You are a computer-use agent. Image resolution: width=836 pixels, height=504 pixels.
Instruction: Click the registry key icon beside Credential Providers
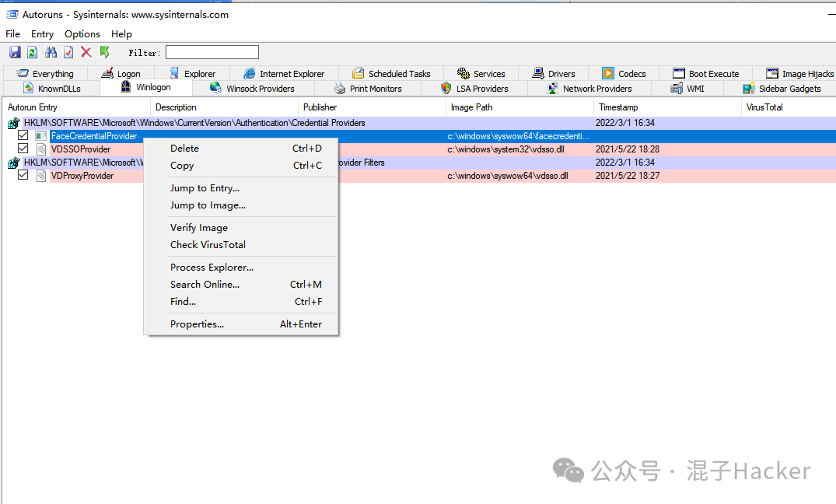click(x=12, y=122)
